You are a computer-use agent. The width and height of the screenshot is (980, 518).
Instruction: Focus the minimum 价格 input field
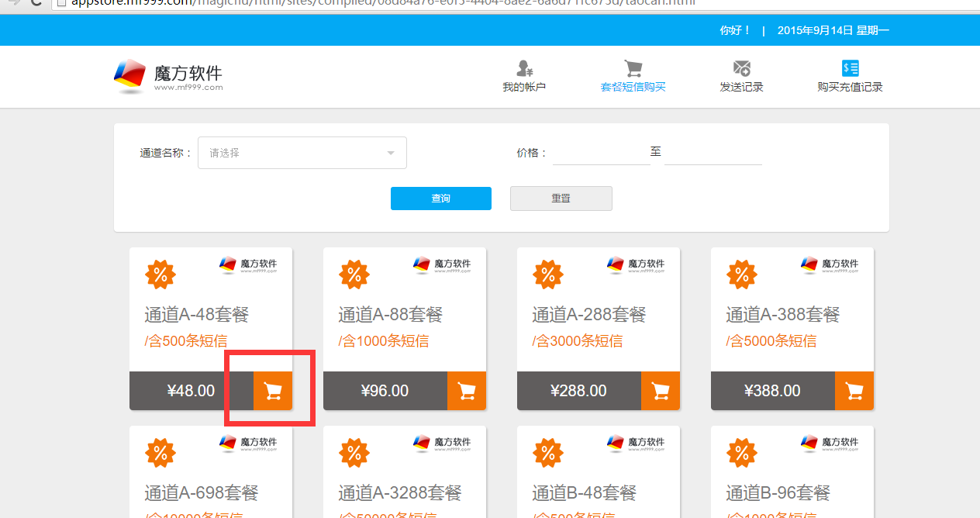602,153
